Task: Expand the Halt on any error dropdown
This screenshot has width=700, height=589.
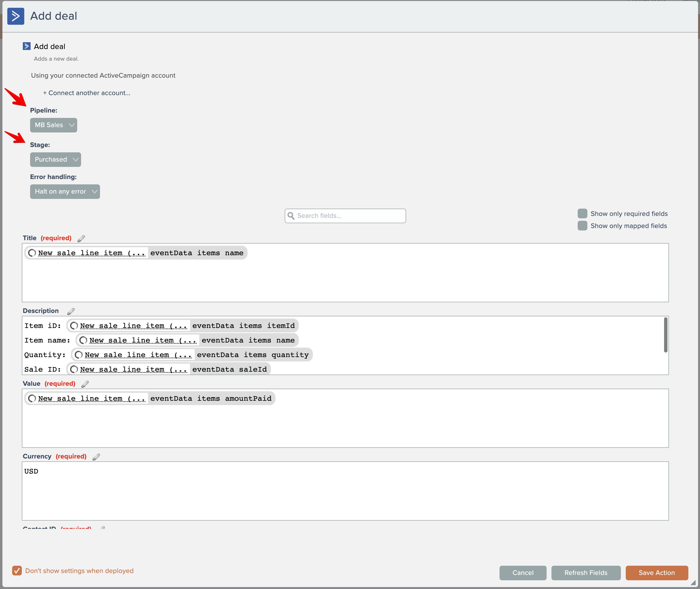Action: 65,192
